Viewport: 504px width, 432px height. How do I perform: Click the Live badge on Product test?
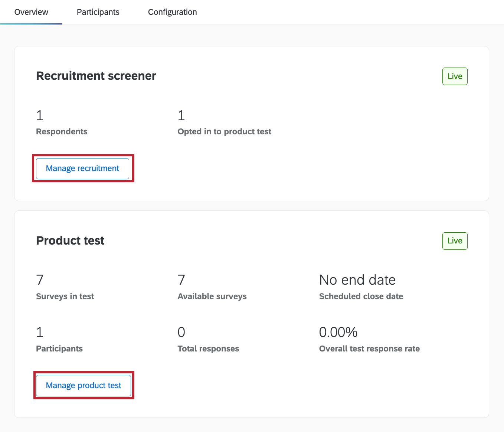click(x=455, y=241)
